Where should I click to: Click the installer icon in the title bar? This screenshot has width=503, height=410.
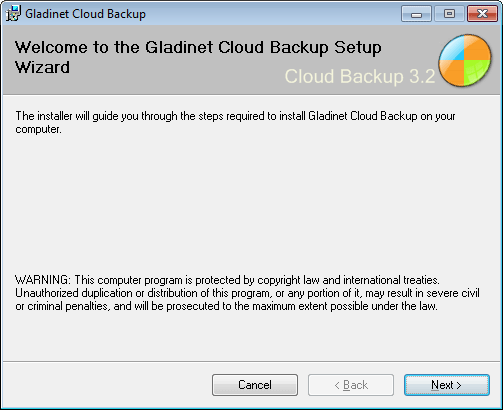click(13, 14)
